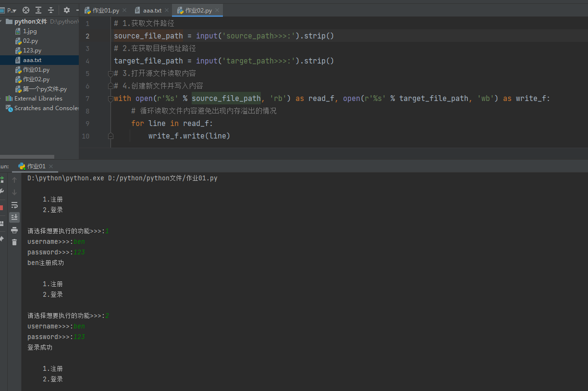
Task: Click the Select Opened File locate icon
Action: (26, 10)
